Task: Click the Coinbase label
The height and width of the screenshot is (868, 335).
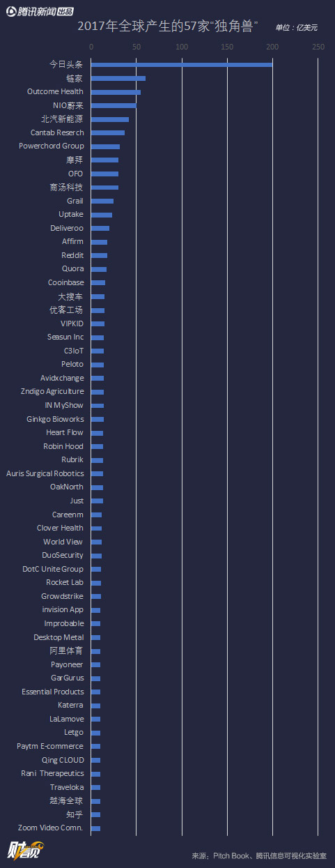Action: pyautogui.click(x=66, y=282)
